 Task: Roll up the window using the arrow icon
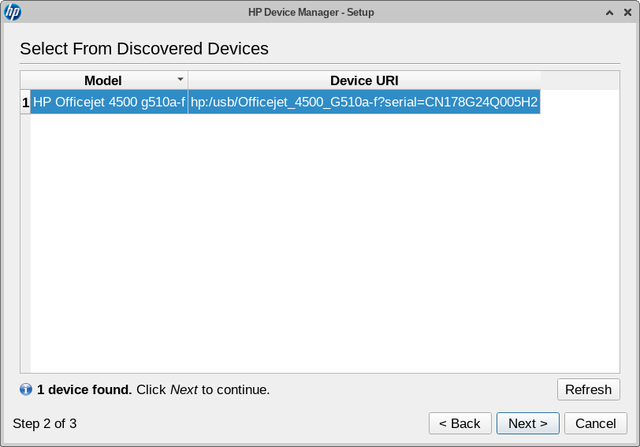coord(609,13)
